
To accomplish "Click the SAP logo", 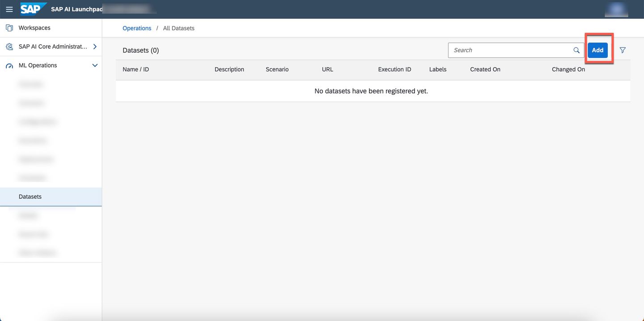I will tap(34, 9).
